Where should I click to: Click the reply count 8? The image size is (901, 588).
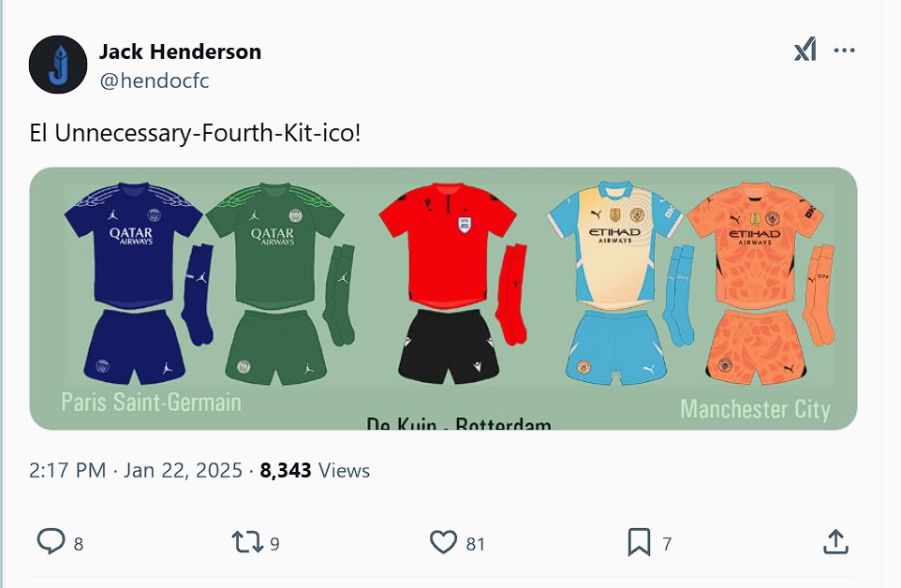pyautogui.click(x=79, y=544)
